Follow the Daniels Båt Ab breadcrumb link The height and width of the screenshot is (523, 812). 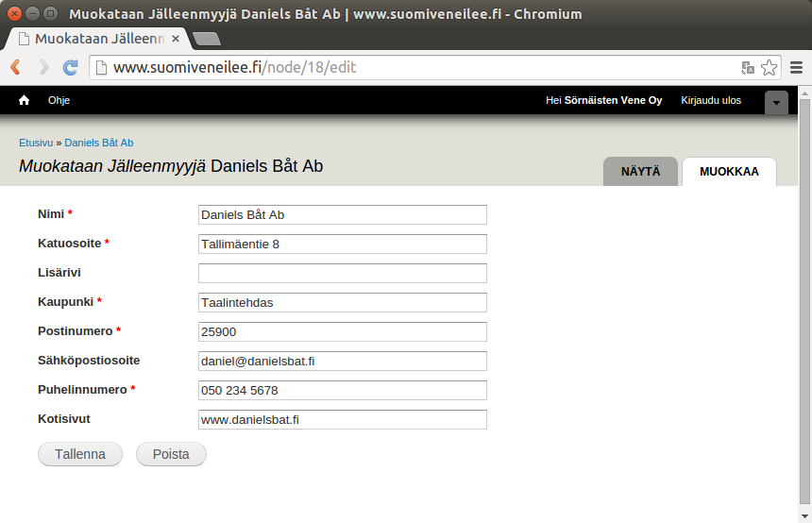pyautogui.click(x=99, y=143)
